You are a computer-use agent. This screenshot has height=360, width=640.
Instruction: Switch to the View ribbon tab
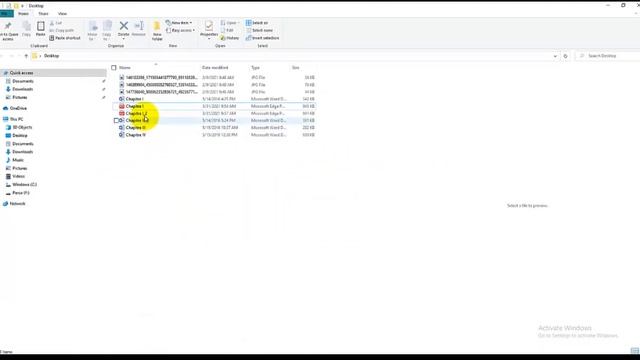click(62, 14)
